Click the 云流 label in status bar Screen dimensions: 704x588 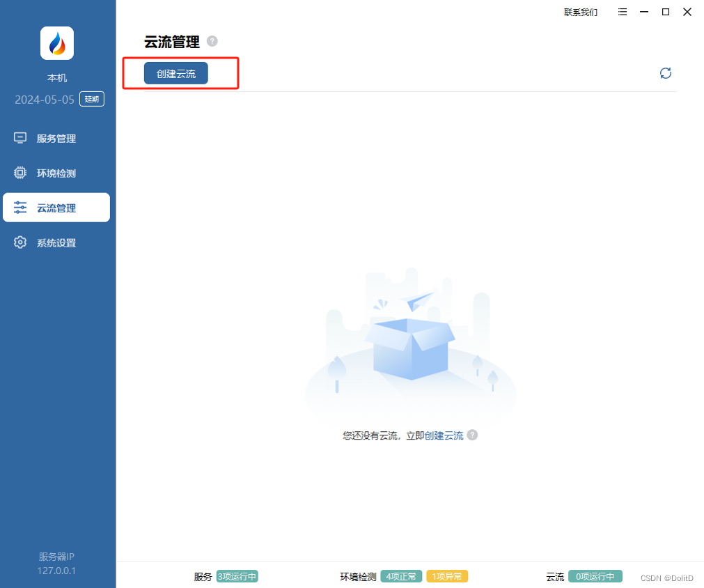pos(555,577)
